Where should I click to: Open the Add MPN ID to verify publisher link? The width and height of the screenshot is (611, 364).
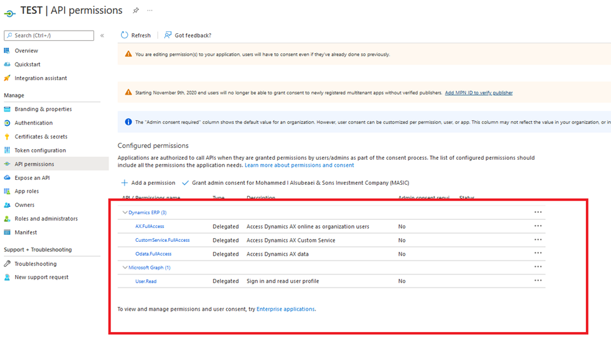coord(479,93)
